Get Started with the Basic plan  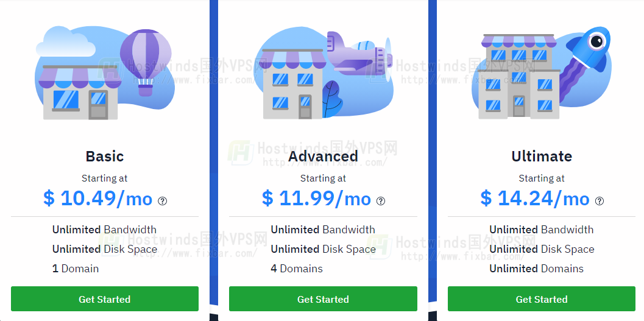click(x=105, y=299)
